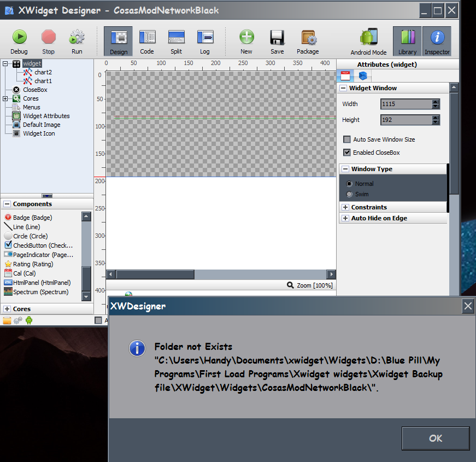Viewport: 476px width, 462px height.
Task: Select the Circle component
Action: [26, 236]
